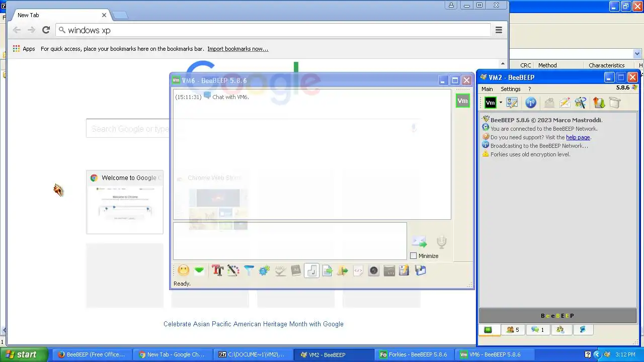This screenshot has width=644, height=362.
Task: Click the blue floppy disks icon
Action: 421,270
